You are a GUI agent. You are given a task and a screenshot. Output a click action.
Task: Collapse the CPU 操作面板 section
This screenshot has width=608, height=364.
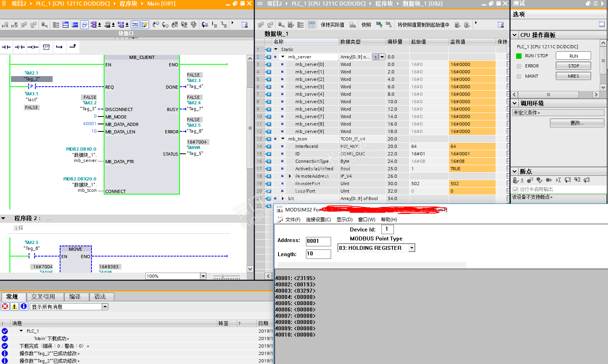click(x=515, y=35)
